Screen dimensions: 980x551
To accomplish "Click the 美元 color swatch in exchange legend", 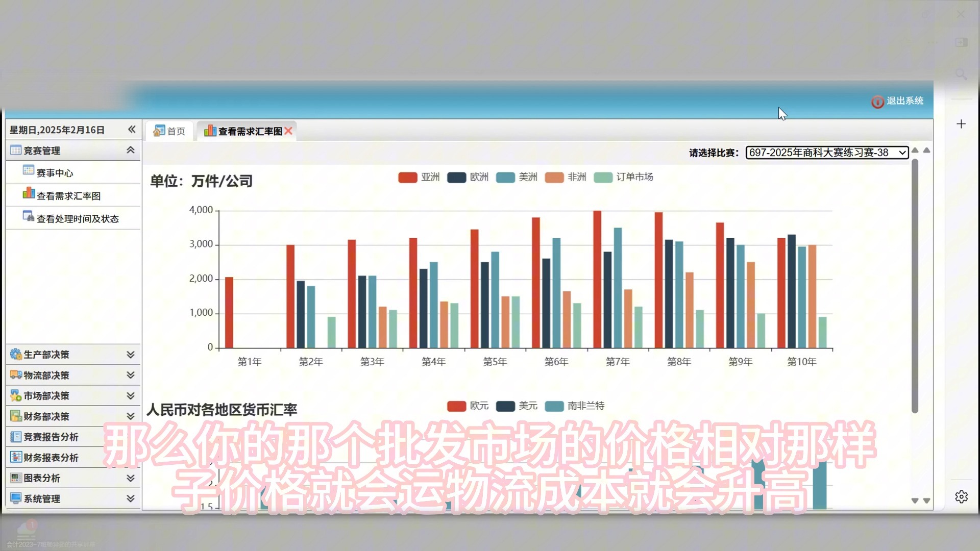I will point(505,406).
